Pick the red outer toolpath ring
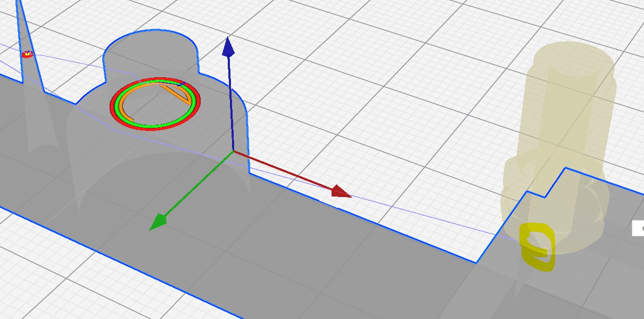 click(156, 103)
